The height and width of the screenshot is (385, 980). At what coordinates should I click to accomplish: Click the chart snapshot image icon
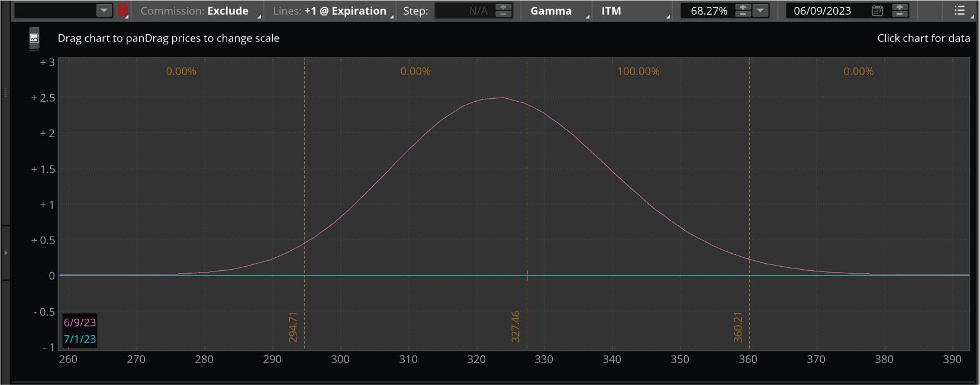click(34, 38)
